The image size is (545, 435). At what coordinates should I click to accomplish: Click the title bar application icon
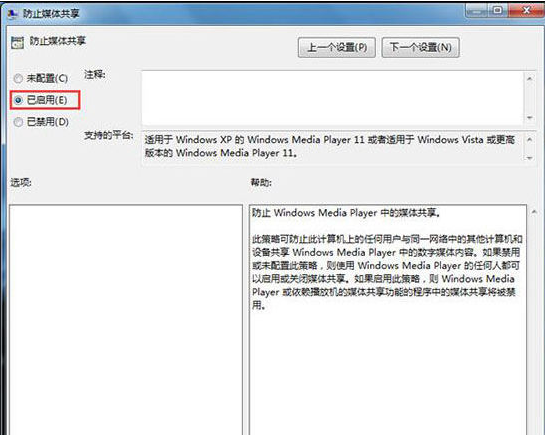[x=13, y=14]
